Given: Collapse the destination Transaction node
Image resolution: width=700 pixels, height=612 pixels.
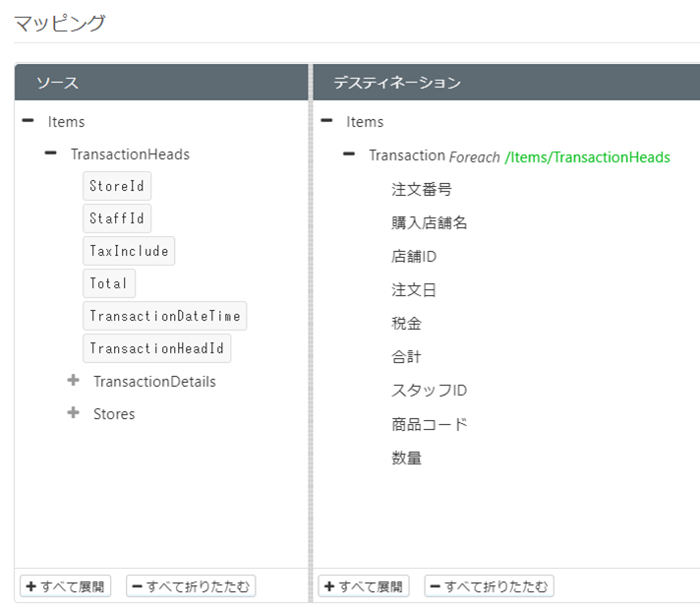Looking at the screenshot, I should coord(349,155).
